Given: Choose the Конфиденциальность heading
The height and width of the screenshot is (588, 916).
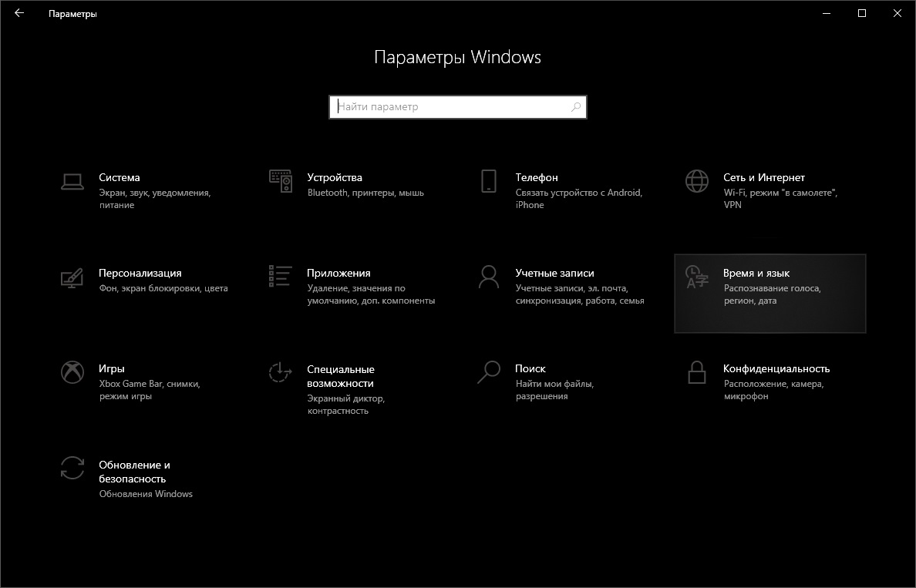Looking at the screenshot, I should pos(776,369).
